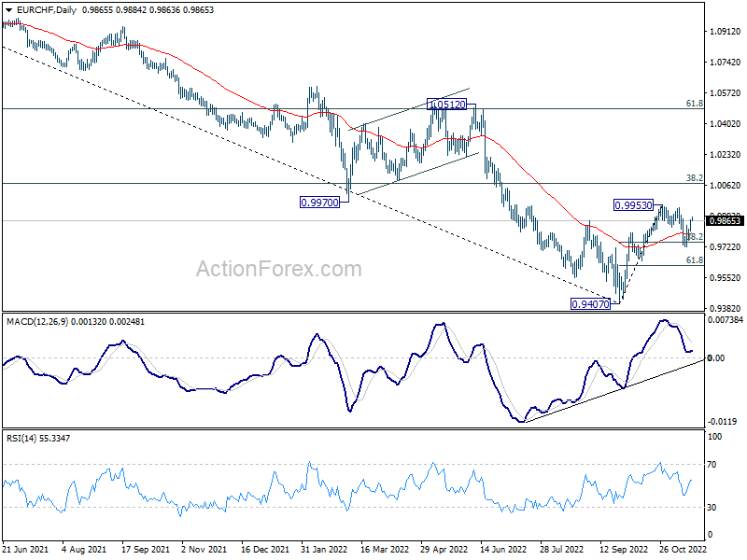
Task: Click the RSI(14) indicator label
Action: [22, 437]
